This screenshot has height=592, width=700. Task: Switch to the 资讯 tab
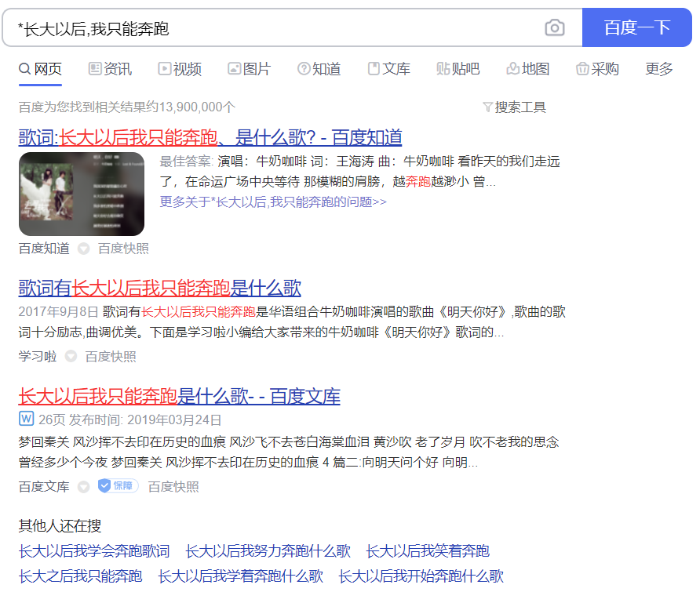tap(110, 69)
